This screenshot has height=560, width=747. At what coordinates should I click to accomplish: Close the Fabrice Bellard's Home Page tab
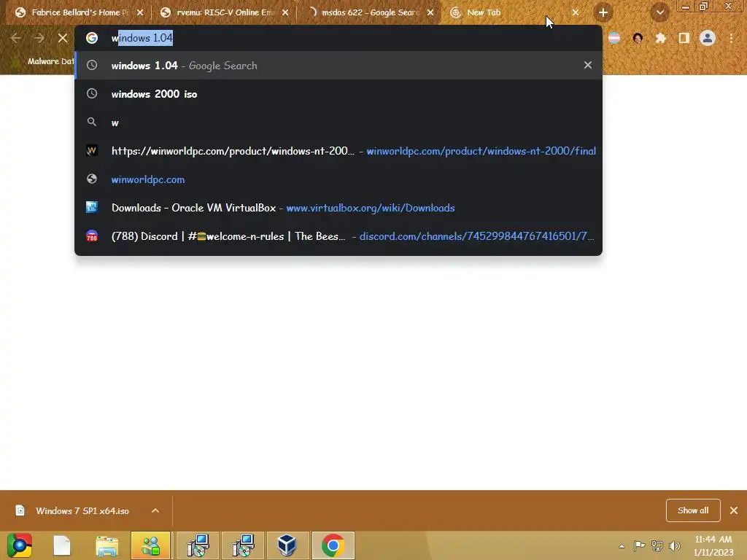tap(140, 13)
